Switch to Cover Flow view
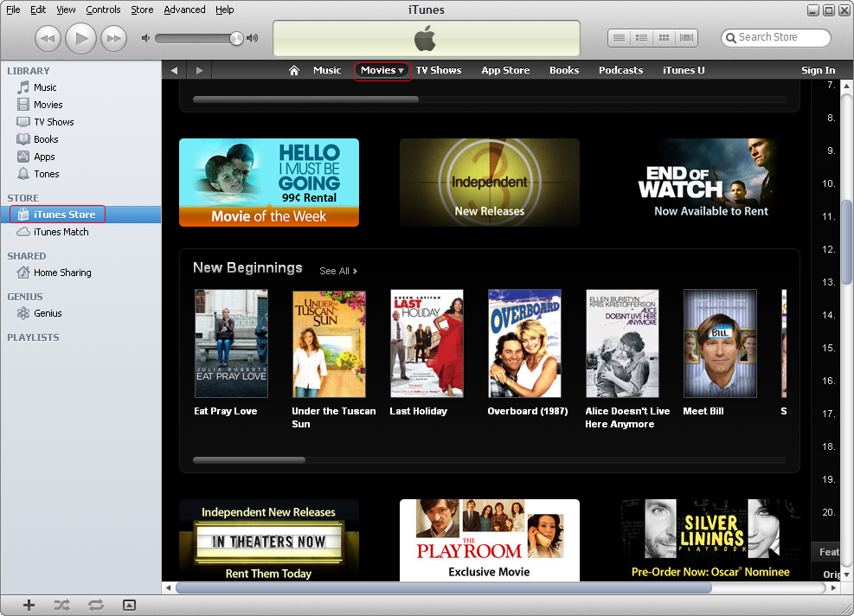 pyautogui.click(x=687, y=37)
